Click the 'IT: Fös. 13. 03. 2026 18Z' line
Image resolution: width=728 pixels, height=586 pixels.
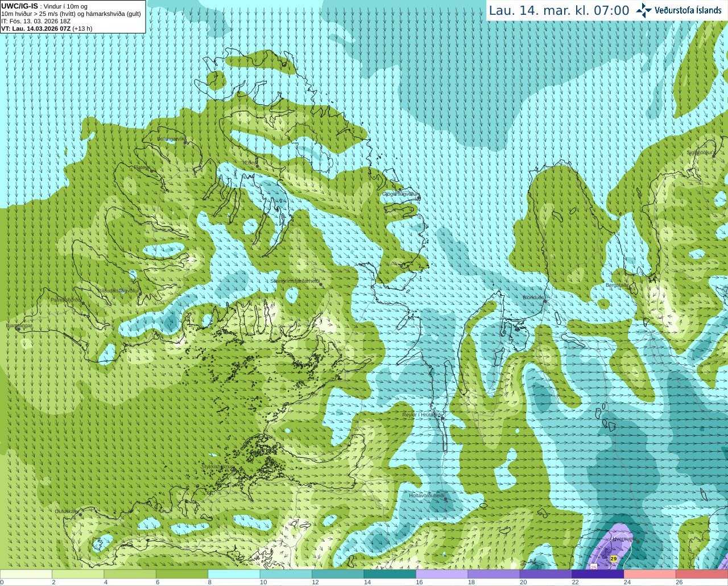coord(36,21)
